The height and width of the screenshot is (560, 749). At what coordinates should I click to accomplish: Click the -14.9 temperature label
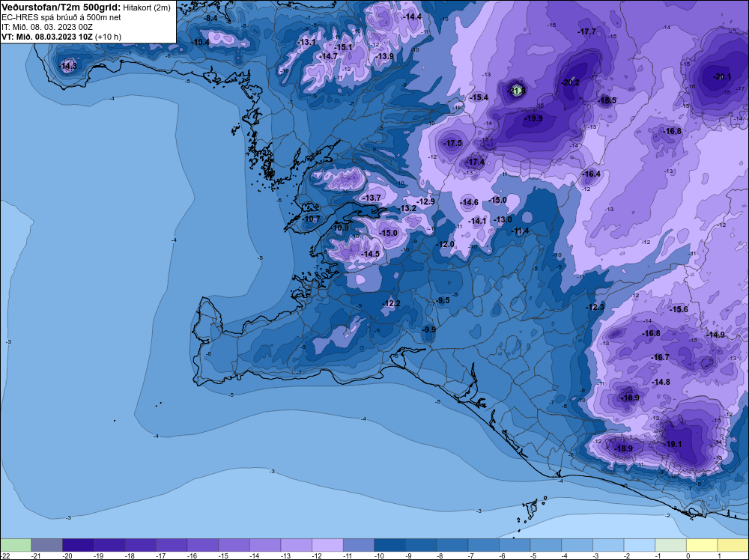point(715,335)
